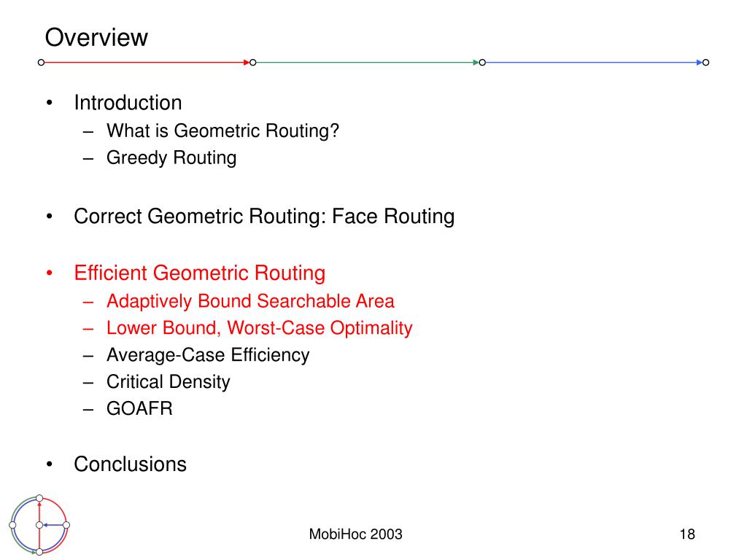The height and width of the screenshot is (560, 747).
Task: Click 'Lower Bound, Worst-Case Optimality' line
Action: tap(259, 327)
